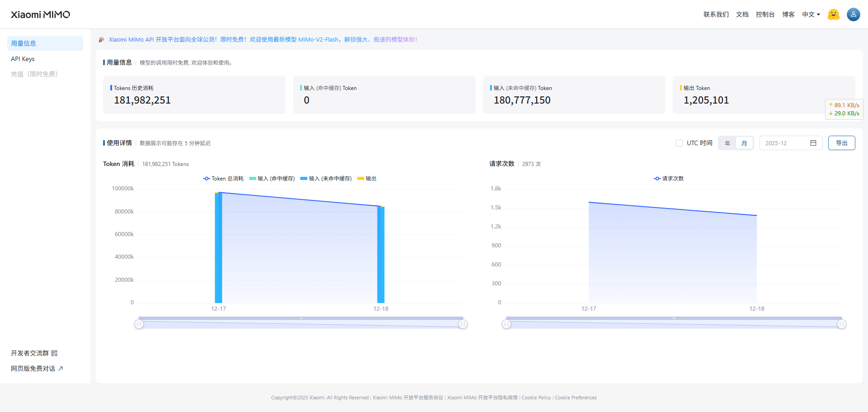Screen dimensions: 868x412
Task: Hide the 输出 legend series
Action: click(367, 179)
